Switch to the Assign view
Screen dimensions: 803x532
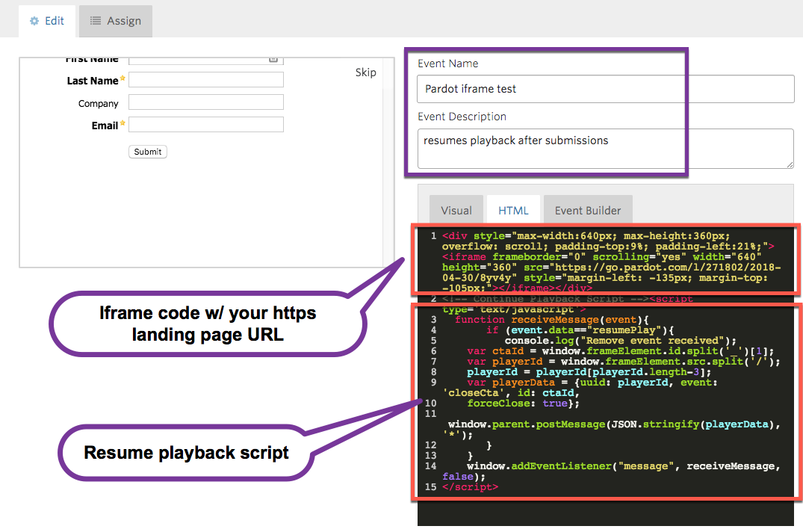[x=115, y=21]
